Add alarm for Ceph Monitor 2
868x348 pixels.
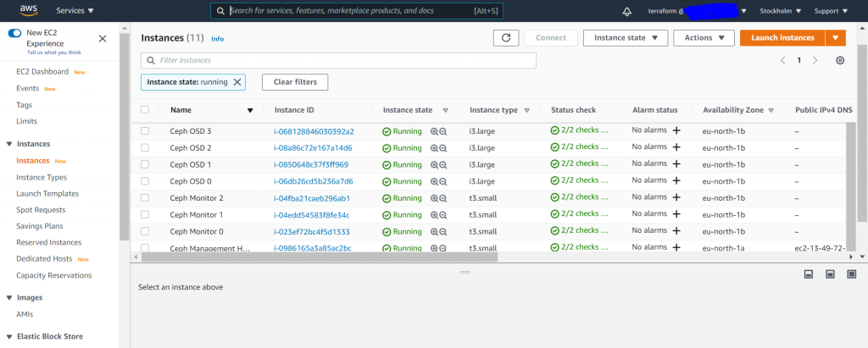(676, 197)
